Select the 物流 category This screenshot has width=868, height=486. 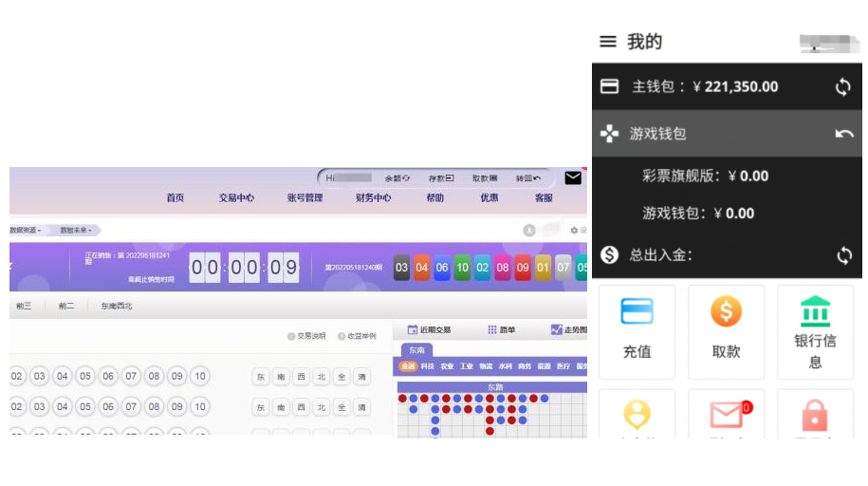[486, 366]
